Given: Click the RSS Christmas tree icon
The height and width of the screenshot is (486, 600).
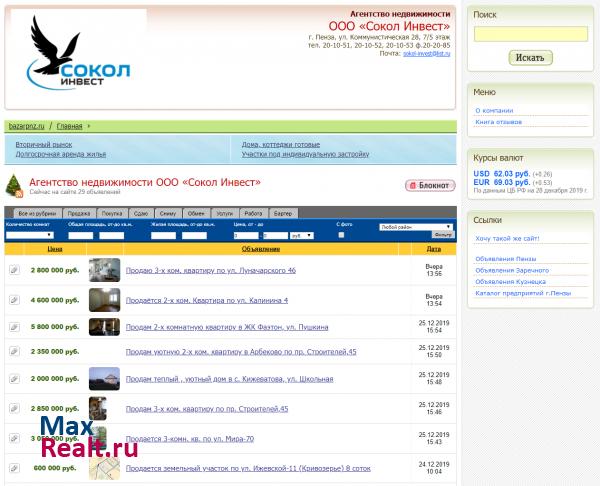Looking at the screenshot, I should click(x=15, y=186).
